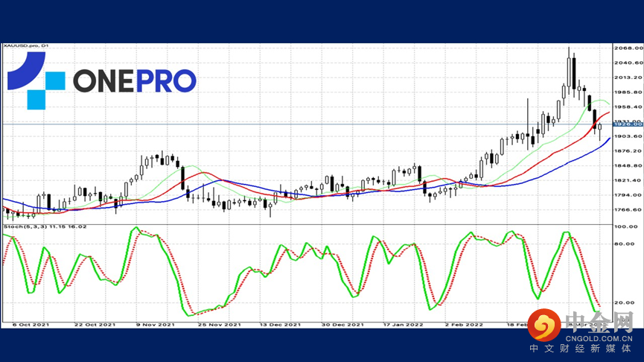Click the XAUUSD.pro, D1 chart title

pyautogui.click(x=26, y=45)
